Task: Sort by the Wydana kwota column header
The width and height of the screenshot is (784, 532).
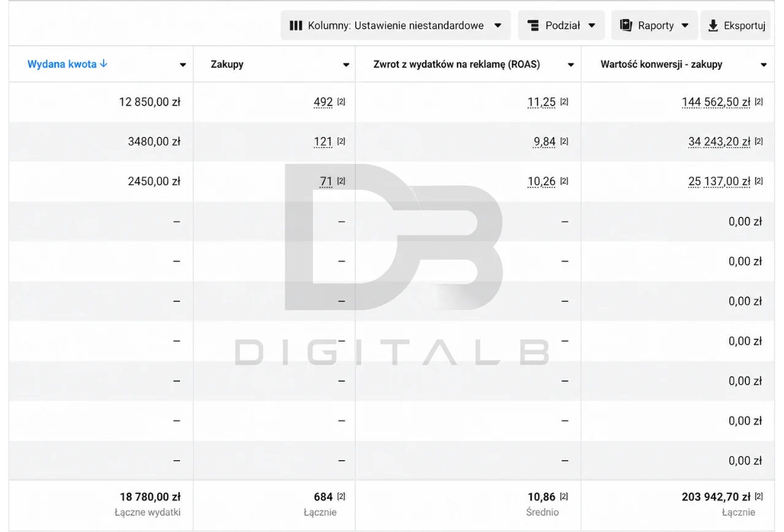Action: (x=62, y=64)
